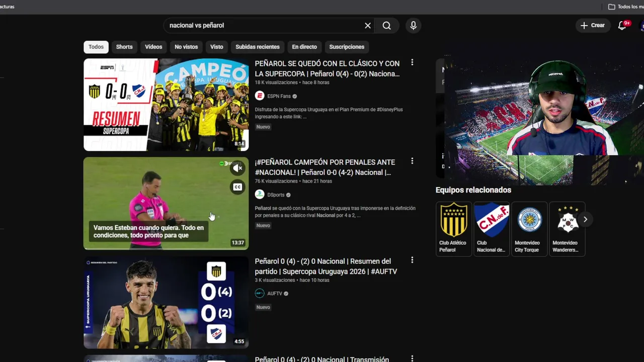Open options menu for Transmisión video
This screenshot has width=644, height=362.
pyautogui.click(x=412, y=358)
